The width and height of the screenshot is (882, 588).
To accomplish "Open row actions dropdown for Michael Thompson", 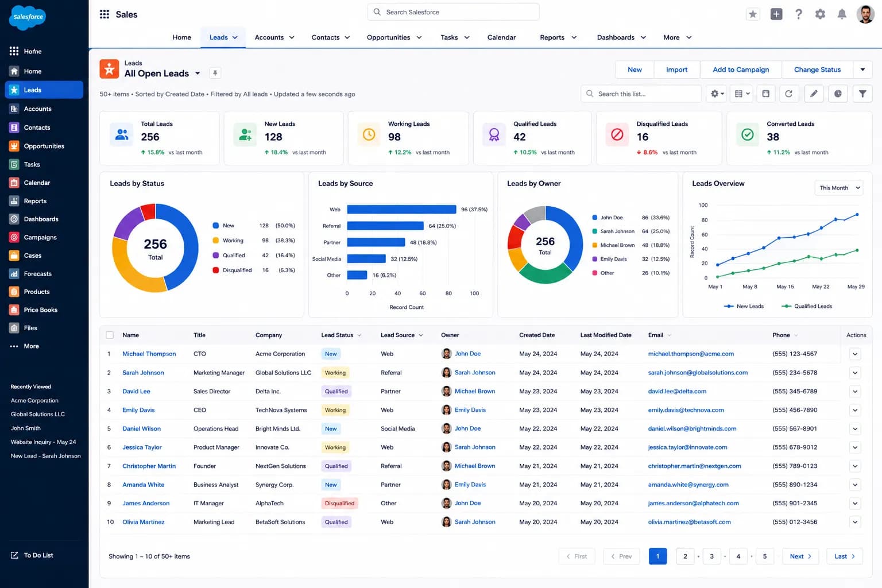I will tap(855, 354).
